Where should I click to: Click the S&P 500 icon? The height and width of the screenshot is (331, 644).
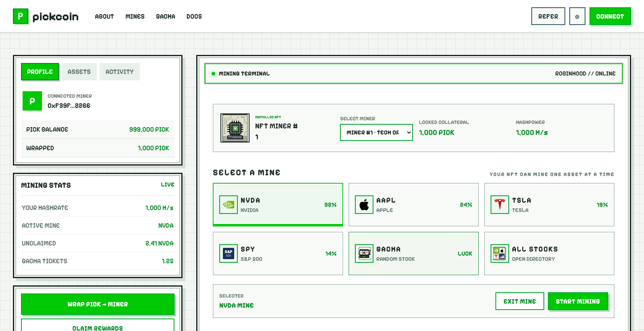229,253
